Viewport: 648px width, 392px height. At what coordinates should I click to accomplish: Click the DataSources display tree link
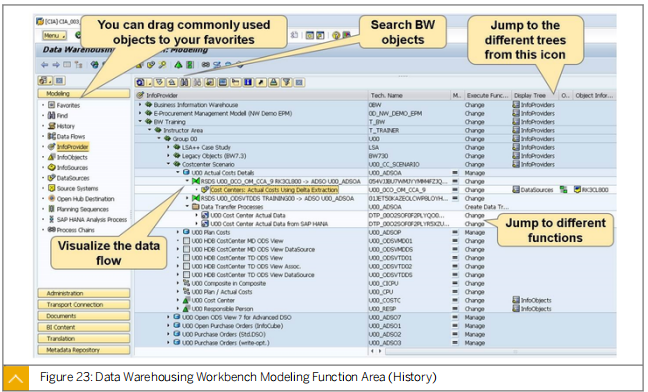pos(536,190)
